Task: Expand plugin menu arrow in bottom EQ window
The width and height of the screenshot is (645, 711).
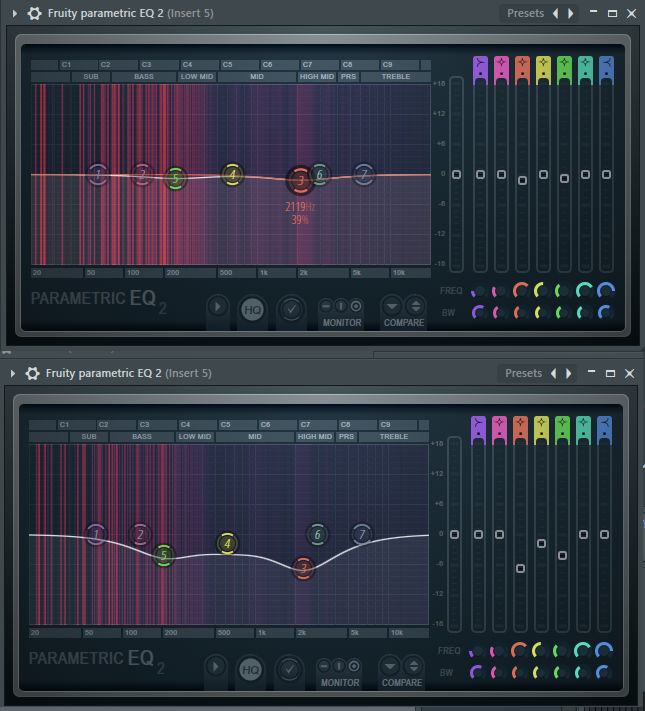Action: [13, 374]
